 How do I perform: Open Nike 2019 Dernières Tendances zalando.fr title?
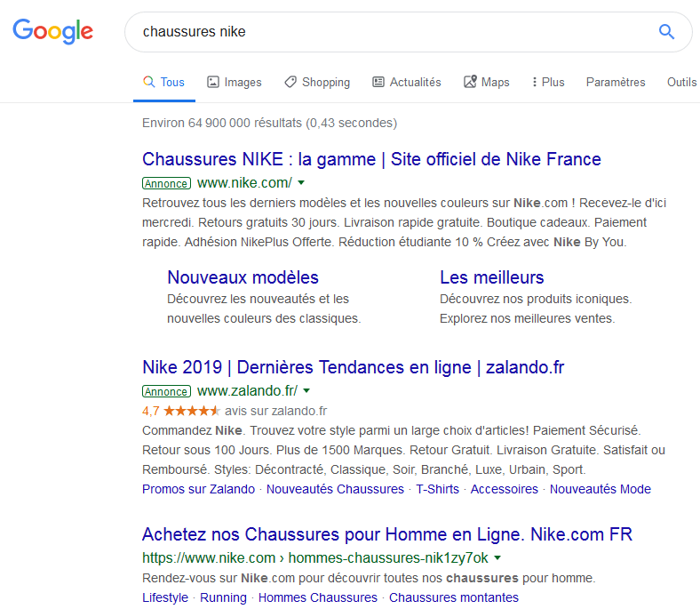(354, 367)
